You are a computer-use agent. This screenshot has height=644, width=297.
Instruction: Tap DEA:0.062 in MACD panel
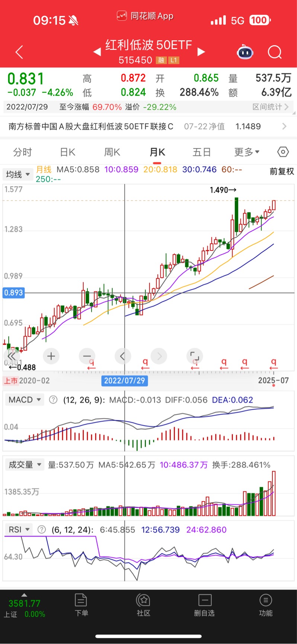pyautogui.click(x=232, y=400)
